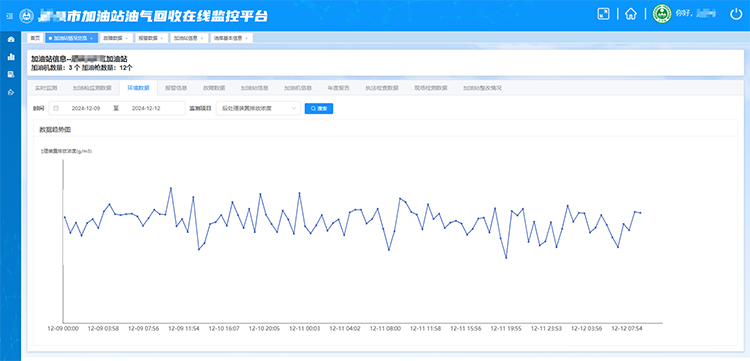Switch to the 报警数据 page tab
Screen dimensions: 750x361
tap(151, 38)
